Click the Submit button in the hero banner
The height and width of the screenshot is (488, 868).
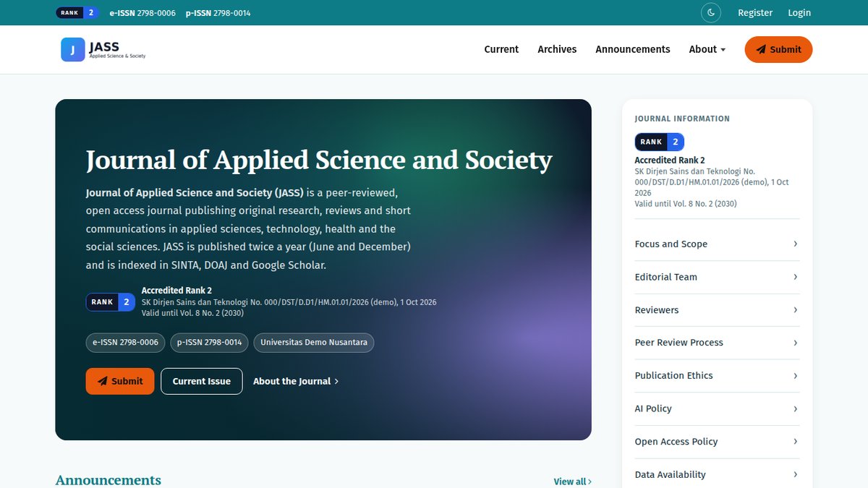120,381
